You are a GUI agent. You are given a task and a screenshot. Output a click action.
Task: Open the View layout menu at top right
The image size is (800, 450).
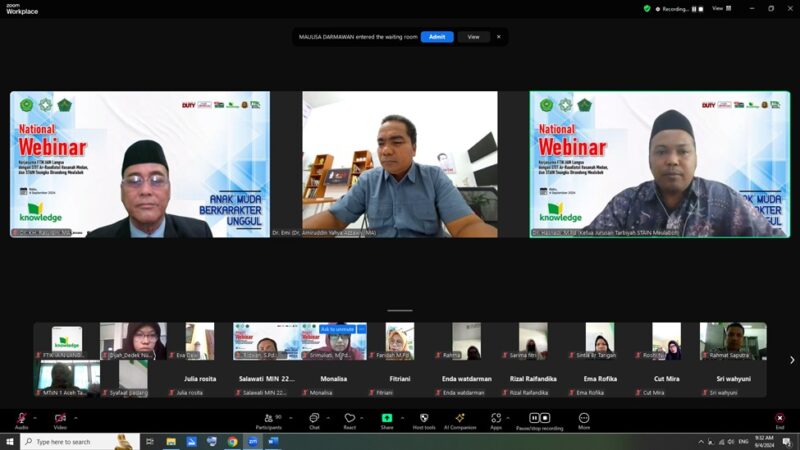tap(717, 8)
